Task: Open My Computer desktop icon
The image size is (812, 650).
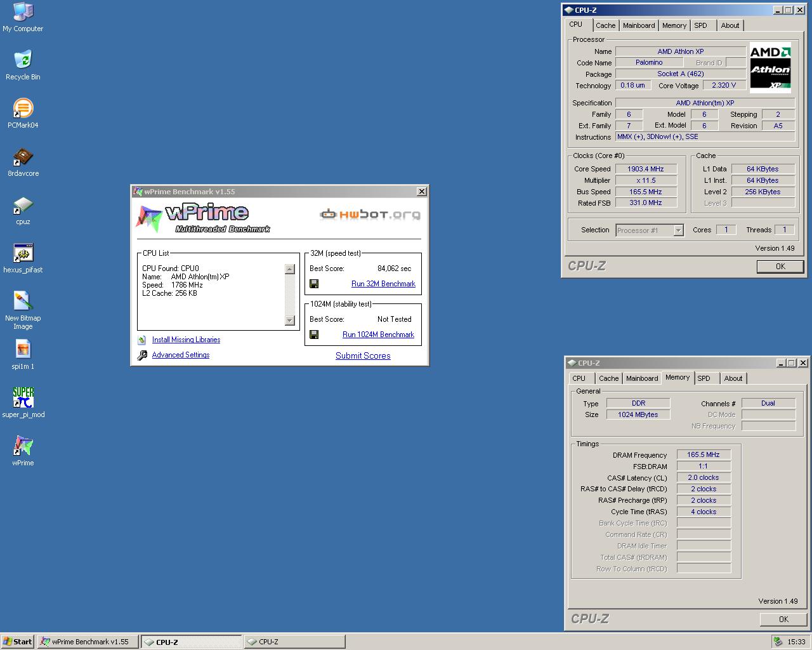Action: pyautogui.click(x=23, y=17)
